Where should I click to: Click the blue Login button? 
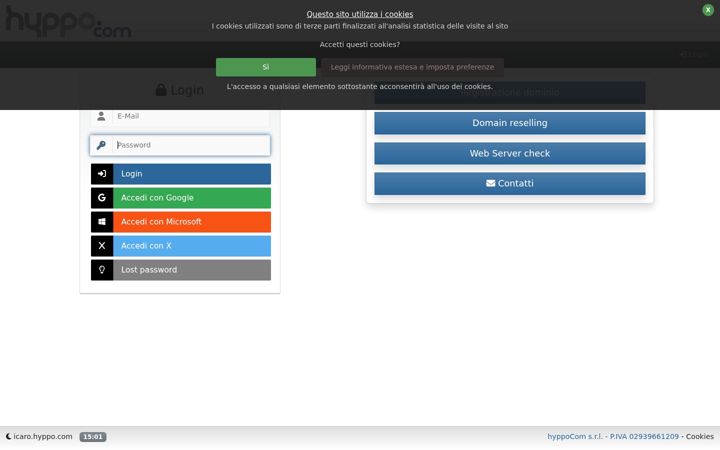coord(181,174)
